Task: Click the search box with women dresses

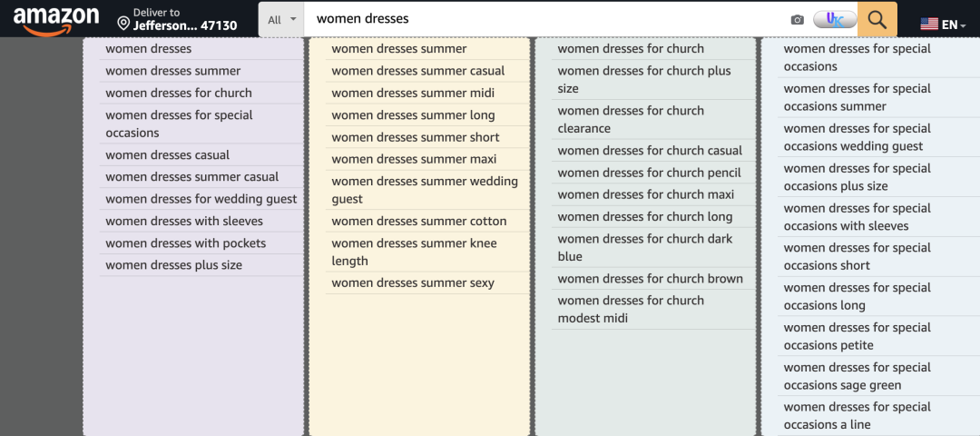Action: (544, 19)
